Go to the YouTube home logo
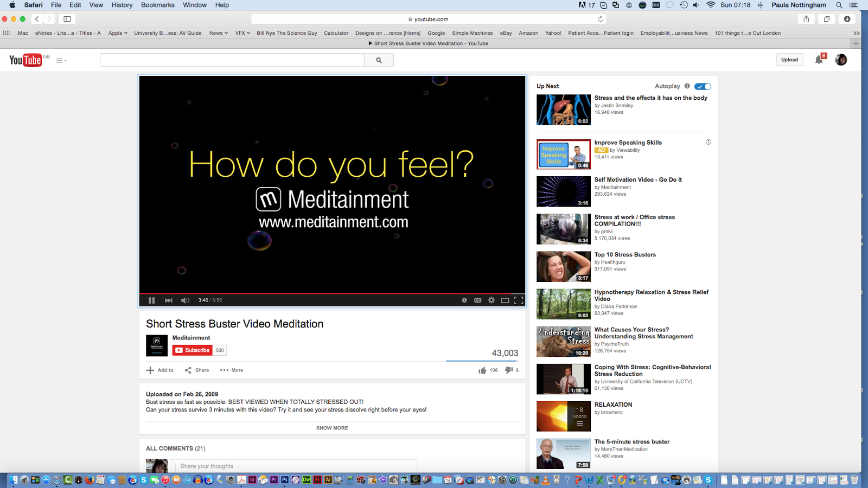Screen dimensions: 868x488 pos(25,60)
